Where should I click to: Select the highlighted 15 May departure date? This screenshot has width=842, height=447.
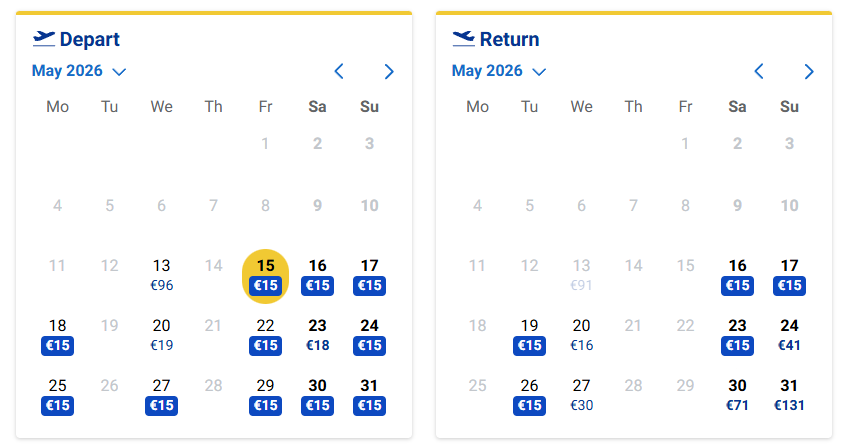click(265, 276)
